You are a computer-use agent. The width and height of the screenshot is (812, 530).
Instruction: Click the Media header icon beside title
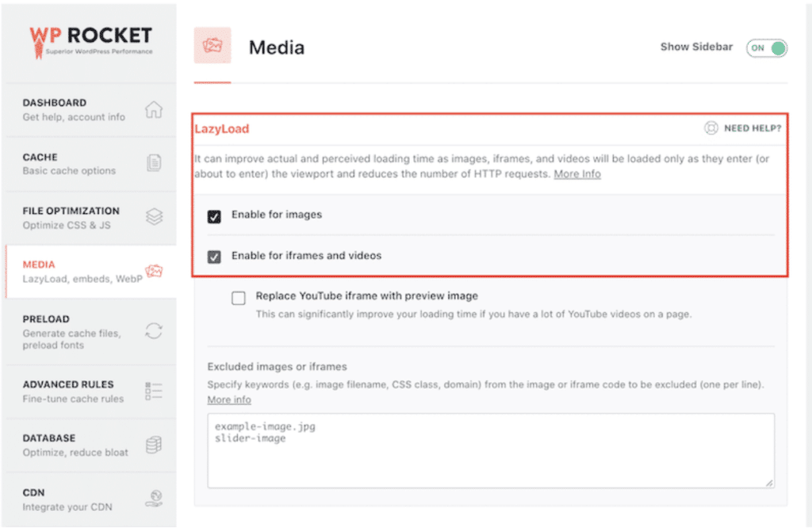(213, 45)
